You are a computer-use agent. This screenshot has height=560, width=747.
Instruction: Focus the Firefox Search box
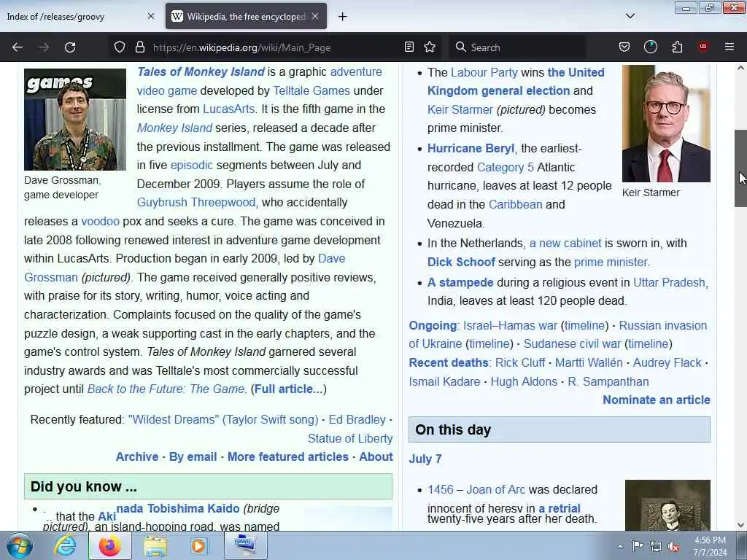tap(517, 47)
